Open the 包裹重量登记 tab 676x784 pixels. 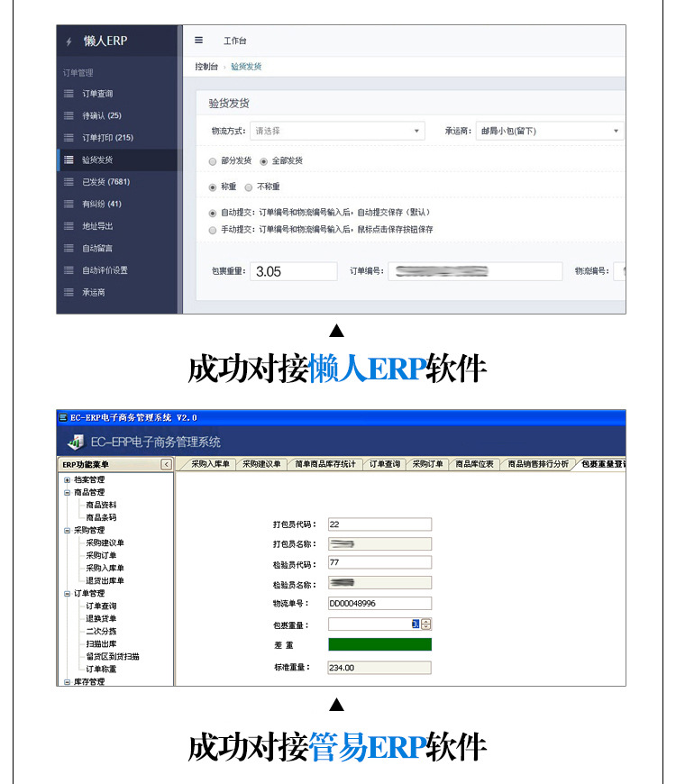click(x=602, y=464)
